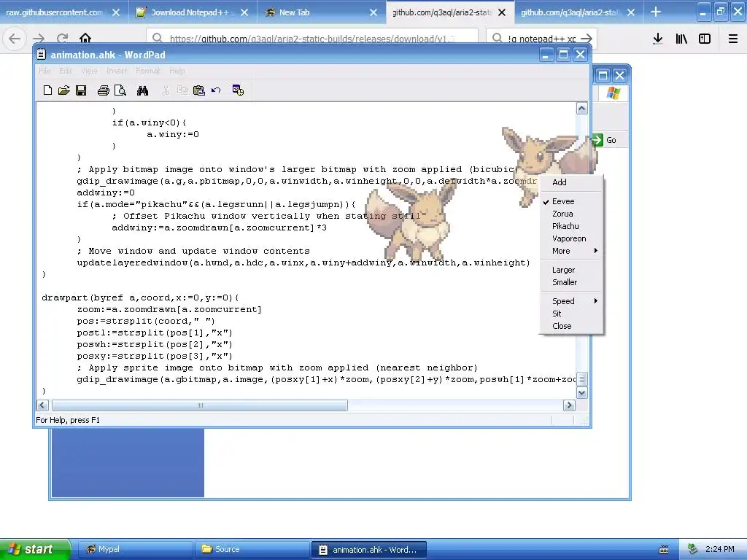
Task: Reload the page in the browser
Action: coord(63,38)
